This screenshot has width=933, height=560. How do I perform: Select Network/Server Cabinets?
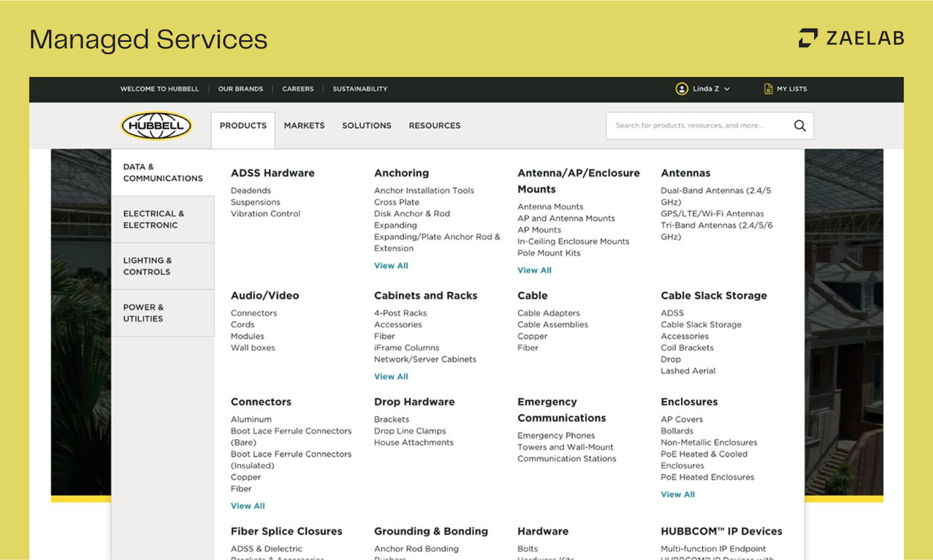coord(425,360)
